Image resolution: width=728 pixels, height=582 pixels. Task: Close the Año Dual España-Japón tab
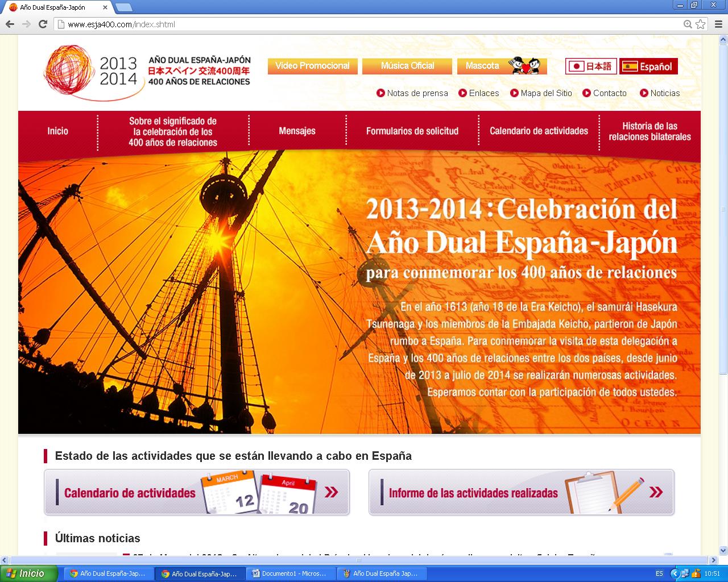tap(105, 7)
